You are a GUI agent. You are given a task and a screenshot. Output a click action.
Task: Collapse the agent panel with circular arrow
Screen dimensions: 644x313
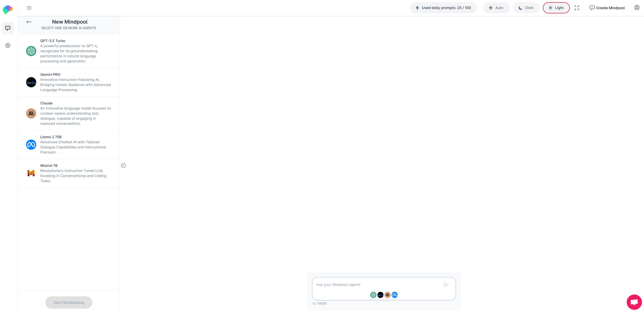(123, 165)
